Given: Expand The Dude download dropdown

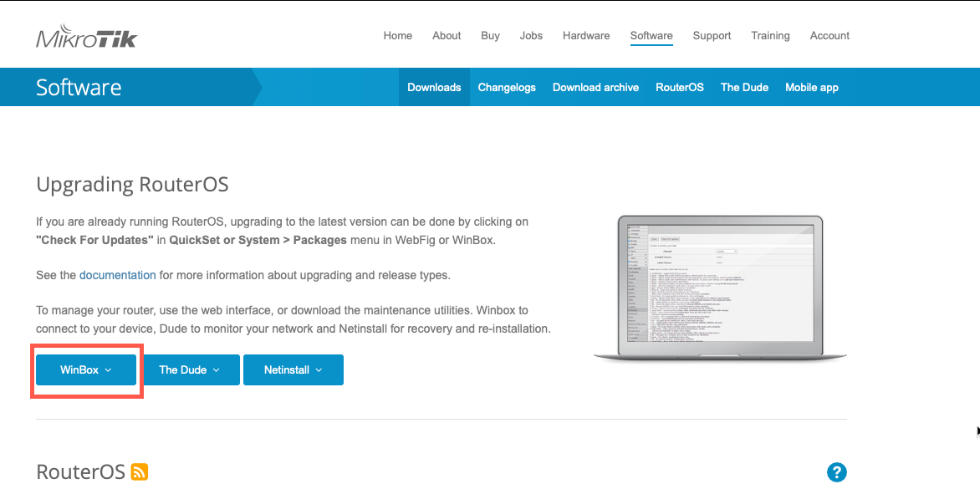Looking at the screenshot, I should [191, 369].
